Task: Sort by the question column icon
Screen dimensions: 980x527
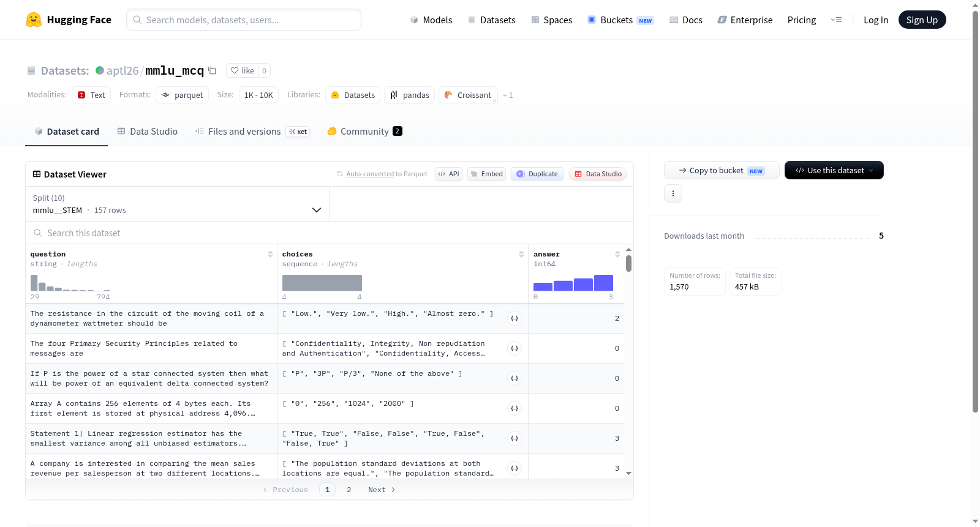Action: (270, 254)
